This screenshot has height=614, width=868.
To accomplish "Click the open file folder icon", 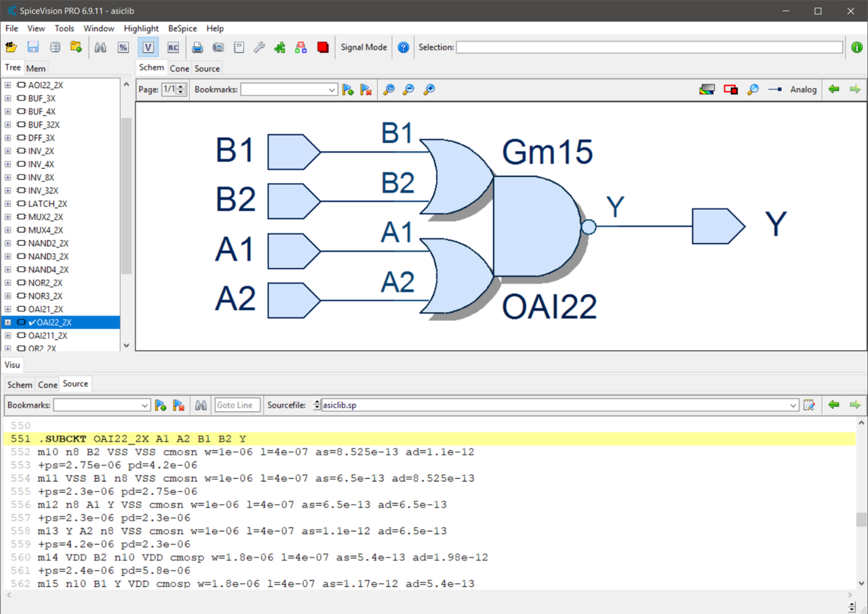I will tap(11, 47).
